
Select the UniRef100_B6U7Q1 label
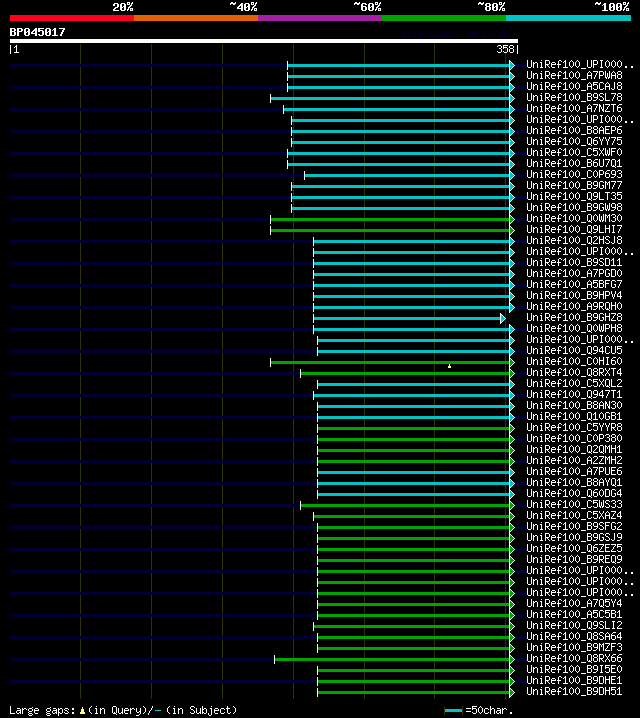[x=574, y=163]
